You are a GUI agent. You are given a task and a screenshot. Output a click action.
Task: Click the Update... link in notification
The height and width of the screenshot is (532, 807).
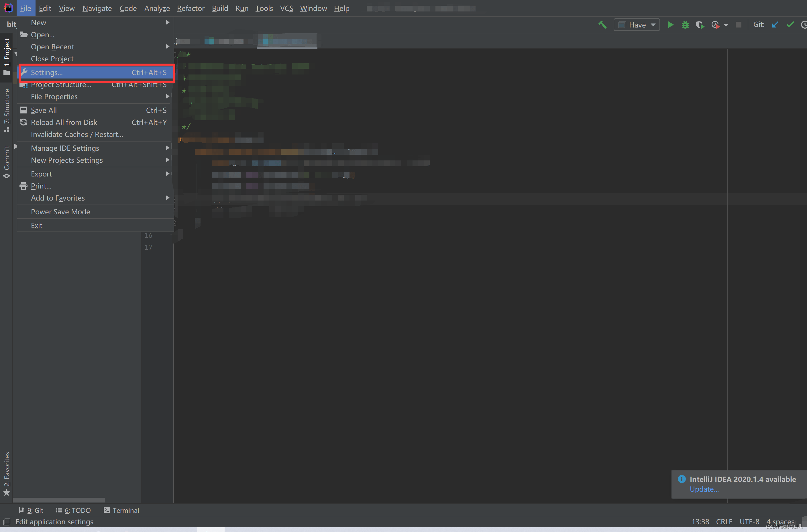click(704, 489)
